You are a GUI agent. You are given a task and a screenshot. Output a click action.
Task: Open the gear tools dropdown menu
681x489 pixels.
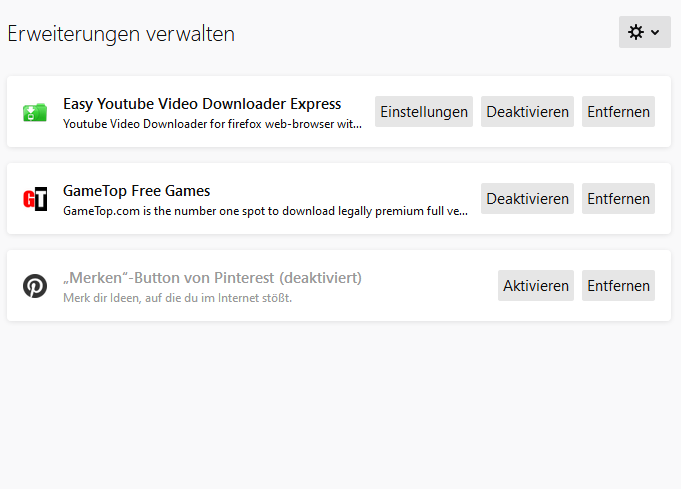tap(645, 32)
